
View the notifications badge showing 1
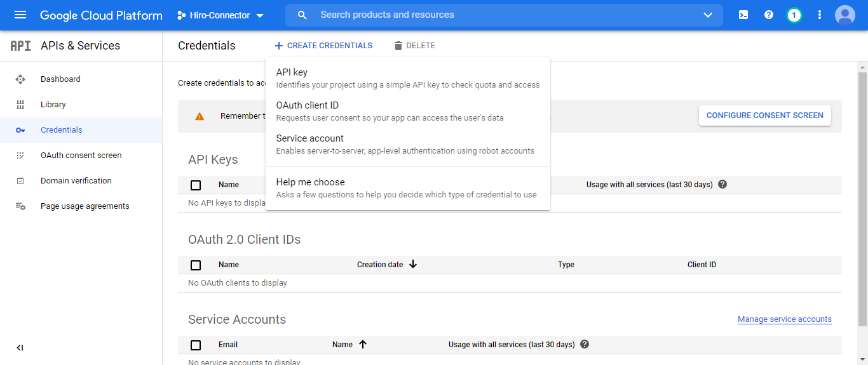[794, 15]
